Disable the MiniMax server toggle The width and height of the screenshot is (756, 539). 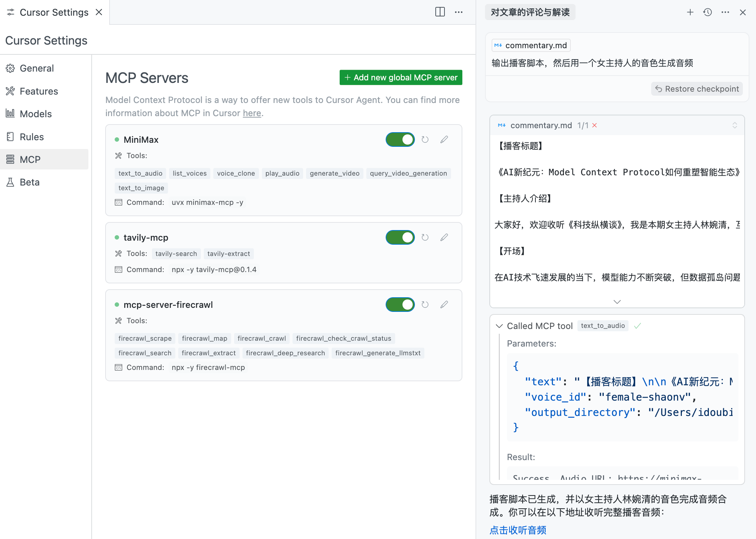pos(400,139)
